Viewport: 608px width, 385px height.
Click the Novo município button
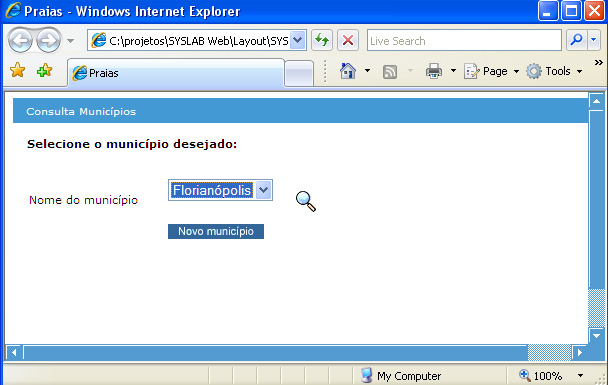pyautogui.click(x=216, y=231)
